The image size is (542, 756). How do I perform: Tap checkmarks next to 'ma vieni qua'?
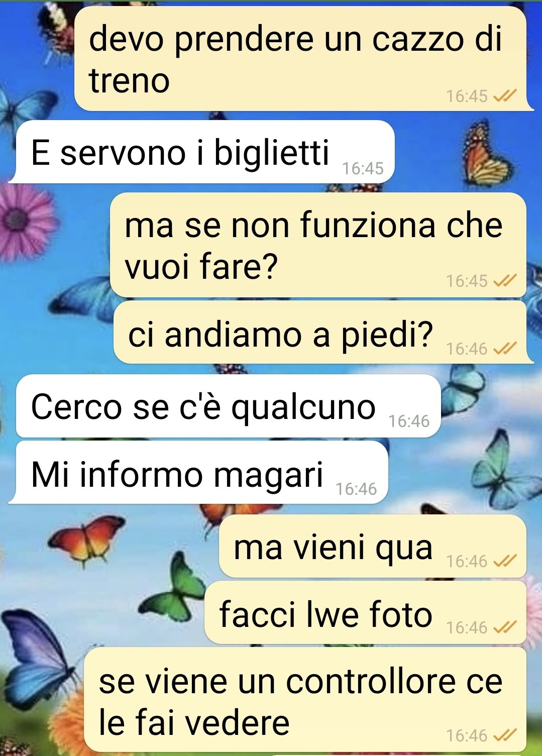505,561
